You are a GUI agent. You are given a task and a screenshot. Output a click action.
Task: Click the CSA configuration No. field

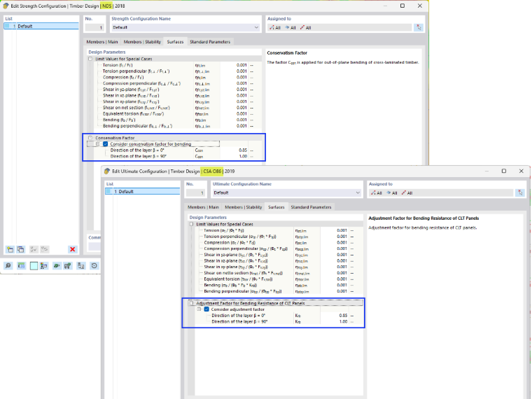(196, 192)
